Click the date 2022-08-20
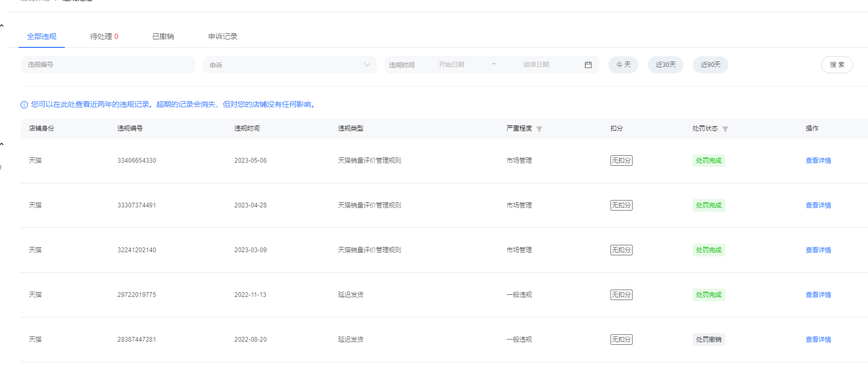Screen dimensions: 868x368 point(251,340)
